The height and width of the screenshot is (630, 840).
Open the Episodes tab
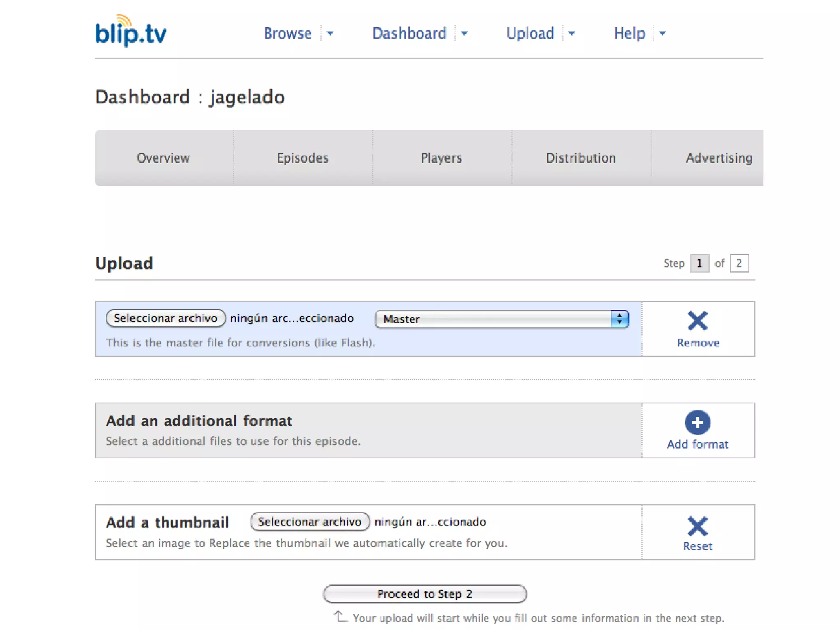point(302,158)
